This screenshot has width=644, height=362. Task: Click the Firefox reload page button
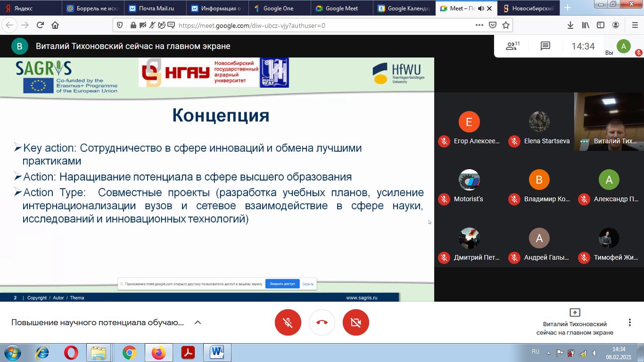(x=40, y=25)
